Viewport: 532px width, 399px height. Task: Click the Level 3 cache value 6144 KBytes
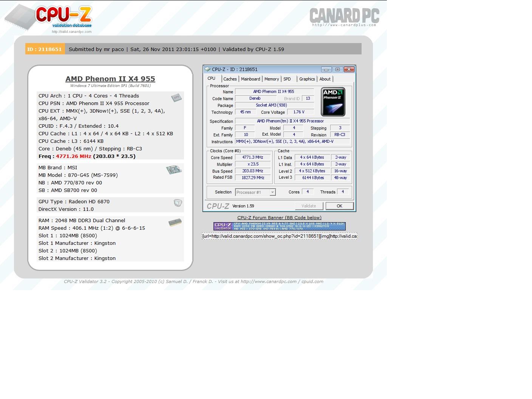[x=312, y=178]
